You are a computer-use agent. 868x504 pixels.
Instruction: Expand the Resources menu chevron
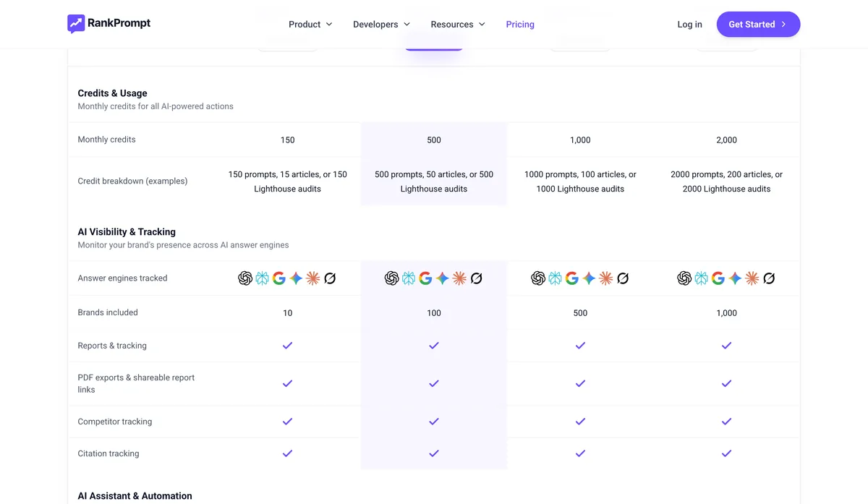click(x=482, y=25)
